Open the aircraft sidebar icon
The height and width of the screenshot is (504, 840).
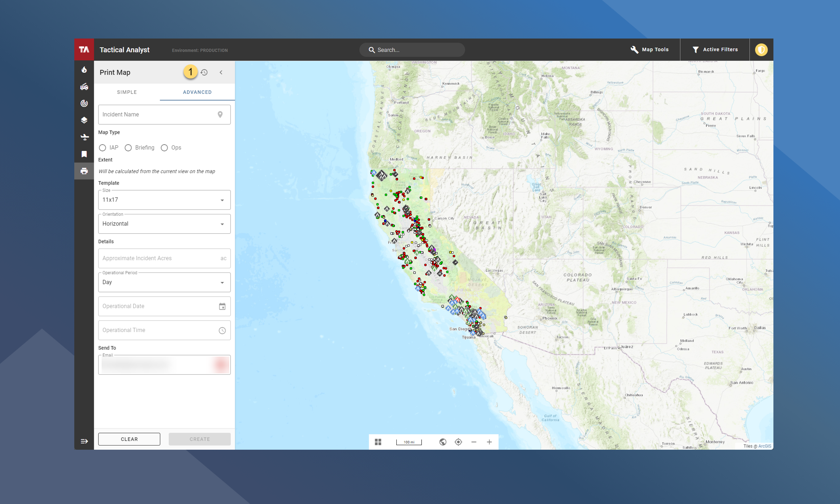(x=84, y=137)
